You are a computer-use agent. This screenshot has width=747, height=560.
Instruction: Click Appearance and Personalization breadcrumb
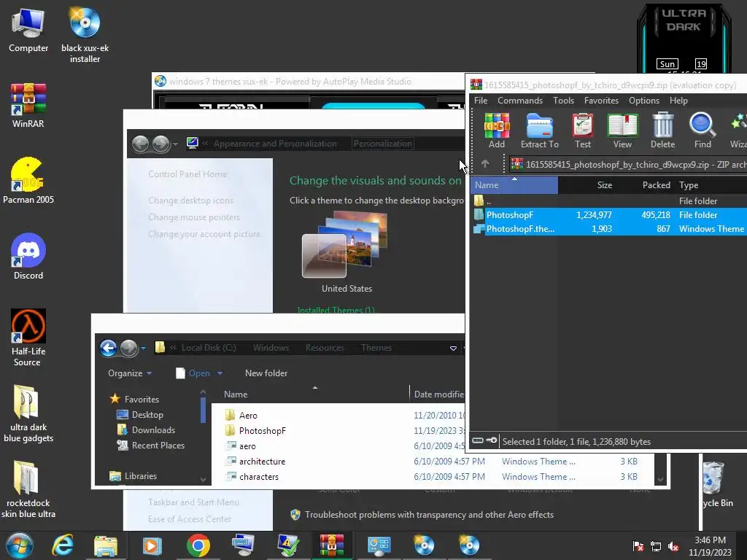coord(275,144)
